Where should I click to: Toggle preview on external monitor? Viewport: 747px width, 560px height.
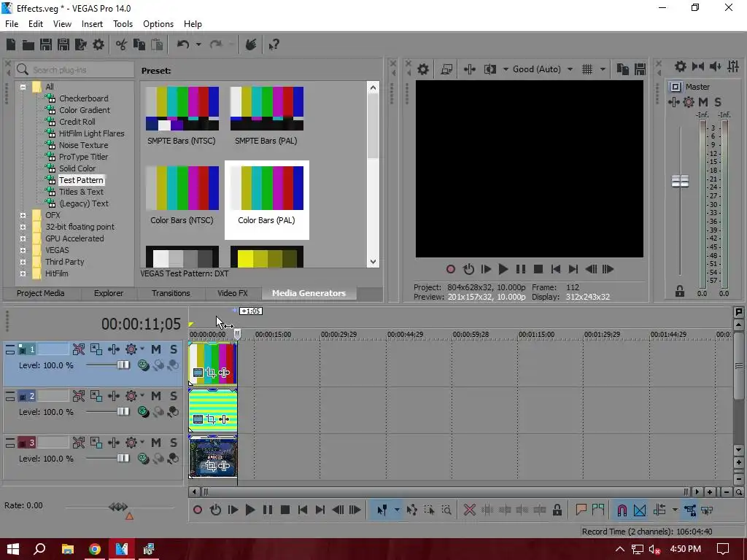[x=446, y=69]
